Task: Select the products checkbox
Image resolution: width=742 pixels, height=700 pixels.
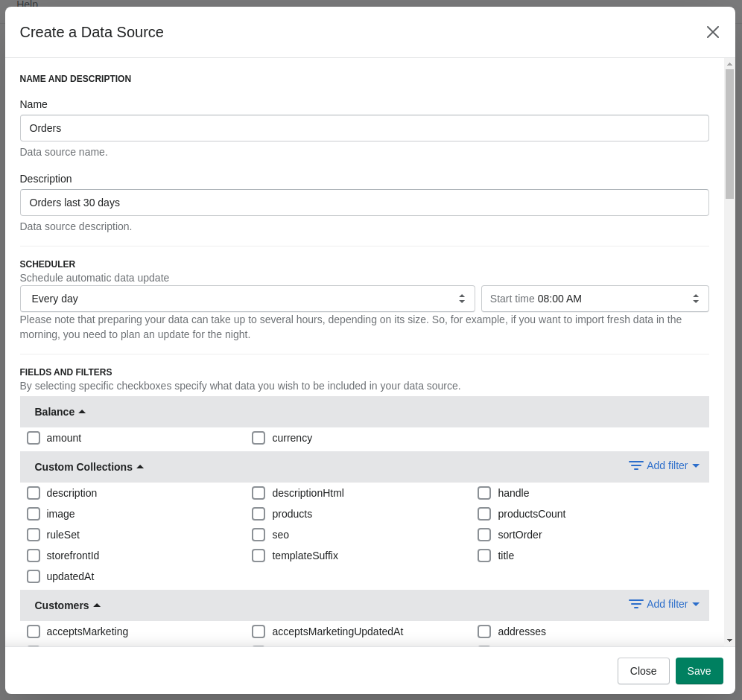Action: (x=259, y=514)
